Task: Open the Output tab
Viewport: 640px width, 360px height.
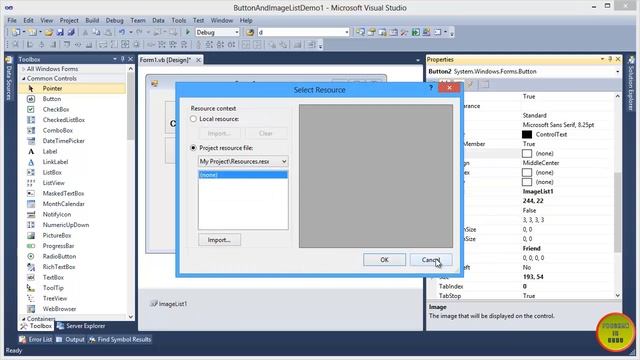Action: tap(70, 339)
